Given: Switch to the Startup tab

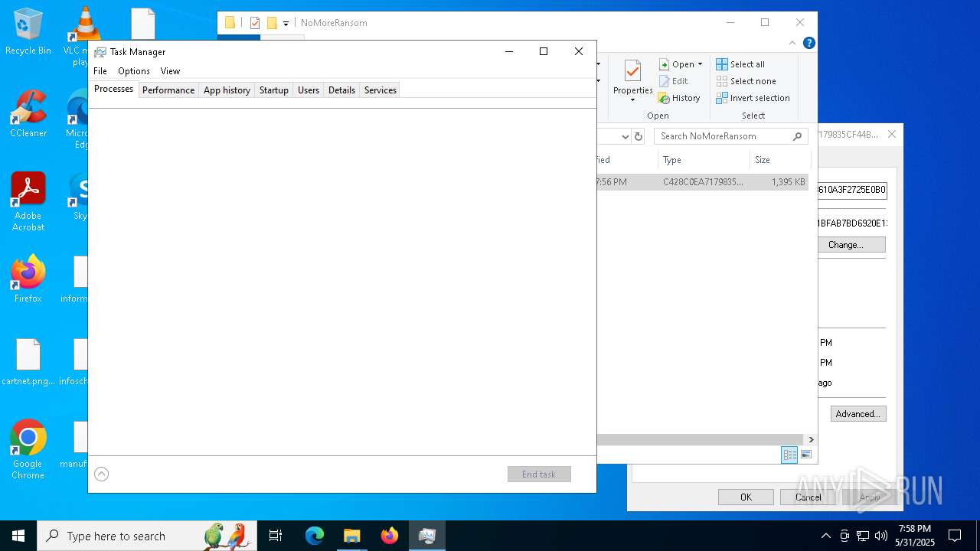Looking at the screenshot, I should pos(273,90).
